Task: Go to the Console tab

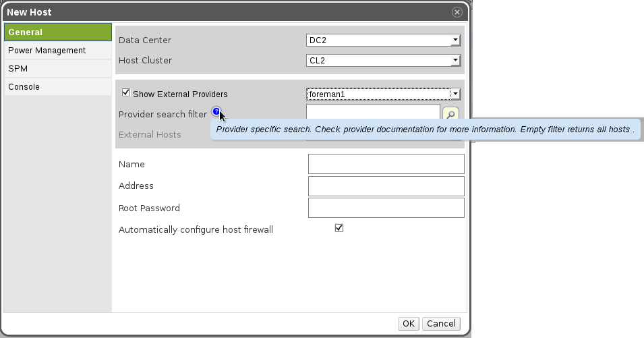Action: point(58,87)
